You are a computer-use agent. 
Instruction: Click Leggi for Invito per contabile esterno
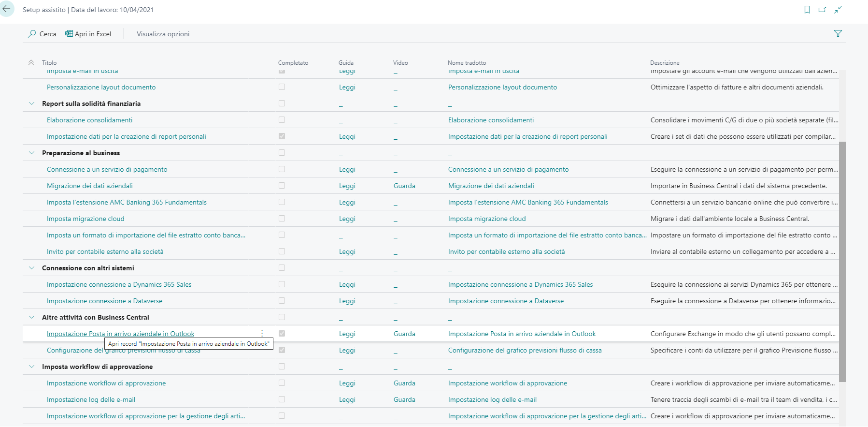click(347, 251)
